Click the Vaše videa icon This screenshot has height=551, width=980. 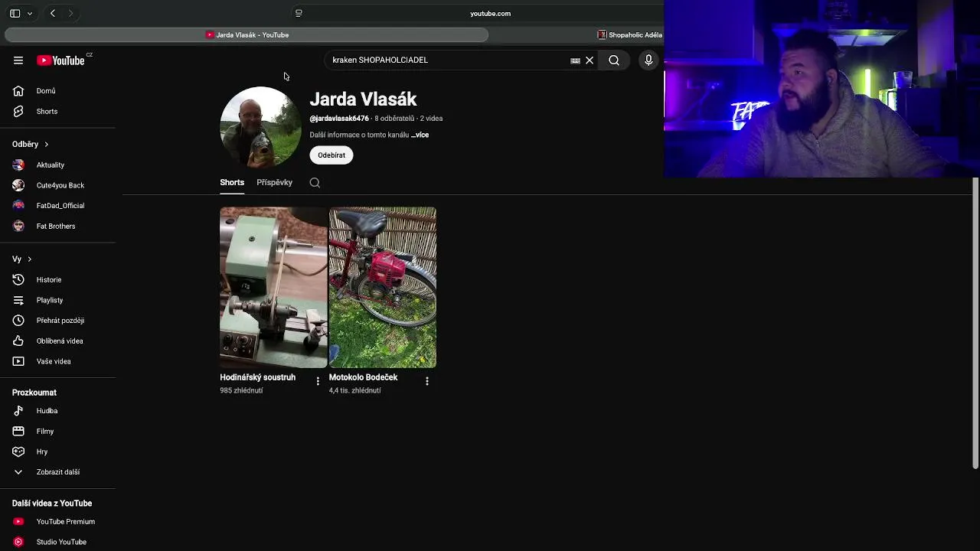(18, 361)
